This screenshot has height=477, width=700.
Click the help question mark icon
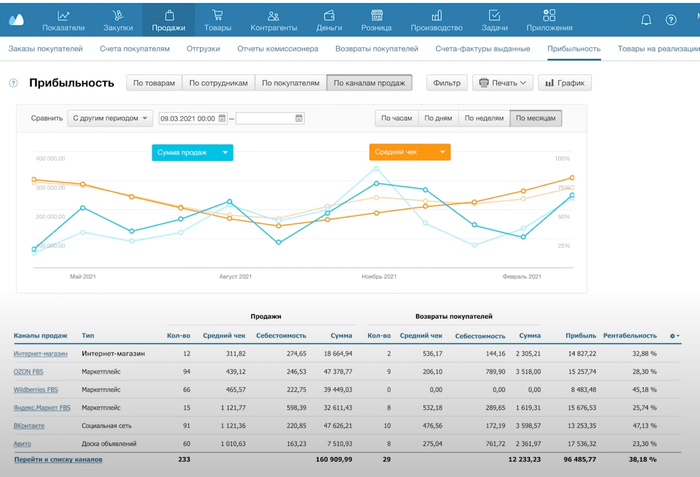point(13,84)
